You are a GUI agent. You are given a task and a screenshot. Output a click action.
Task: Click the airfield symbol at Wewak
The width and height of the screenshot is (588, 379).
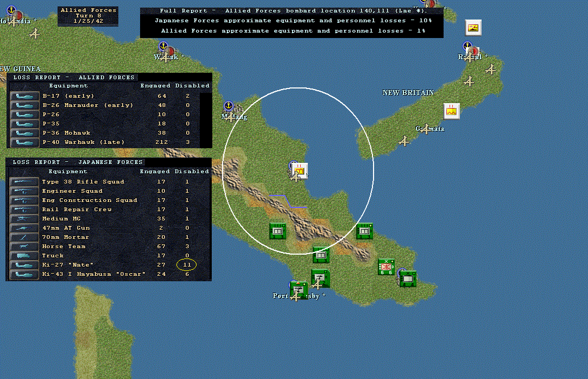click(x=165, y=57)
